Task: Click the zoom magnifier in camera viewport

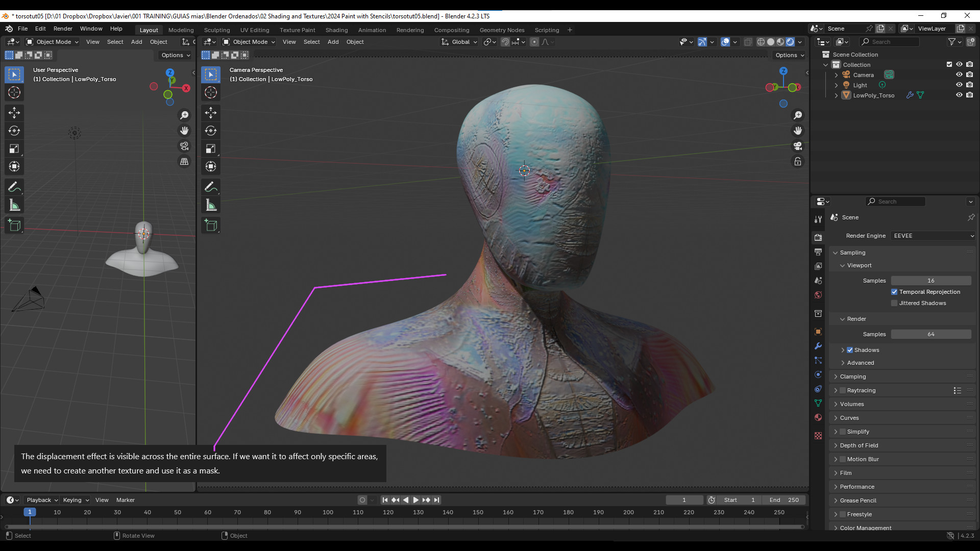Action: [x=798, y=115]
